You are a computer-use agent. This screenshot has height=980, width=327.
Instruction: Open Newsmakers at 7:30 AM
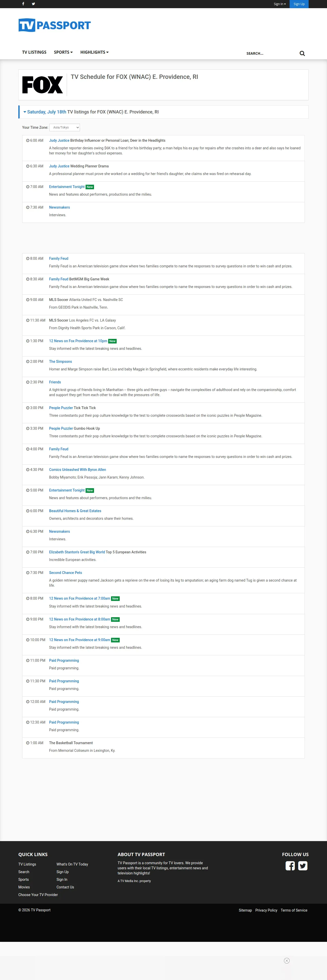(x=59, y=207)
